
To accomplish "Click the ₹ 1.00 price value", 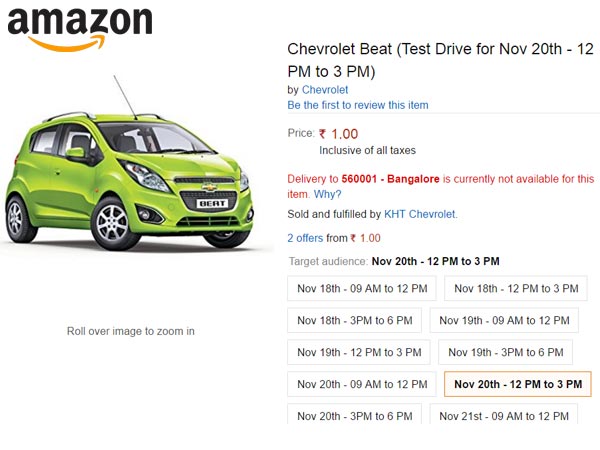I will [338, 134].
